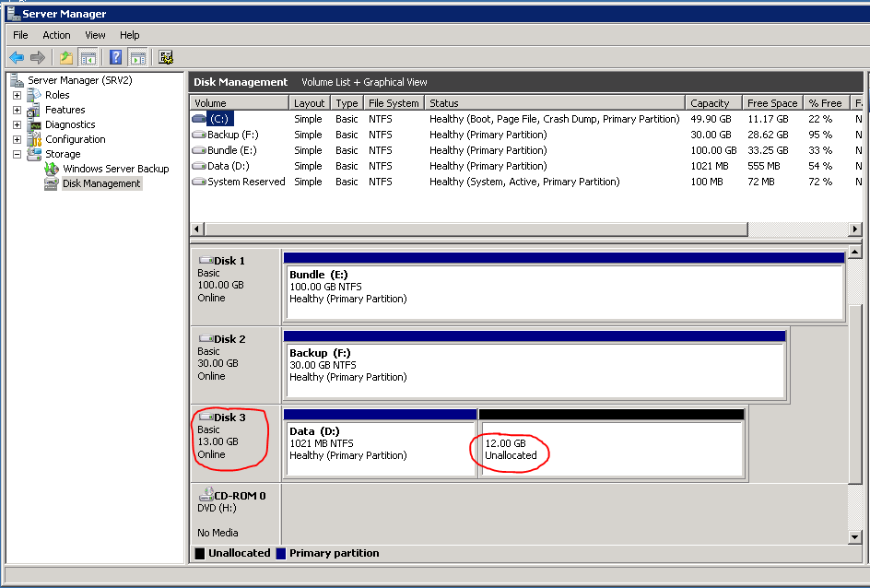This screenshot has height=588, width=870.
Task: Click the CD-ROM 0 disc icon
Action: (x=206, y=494)
